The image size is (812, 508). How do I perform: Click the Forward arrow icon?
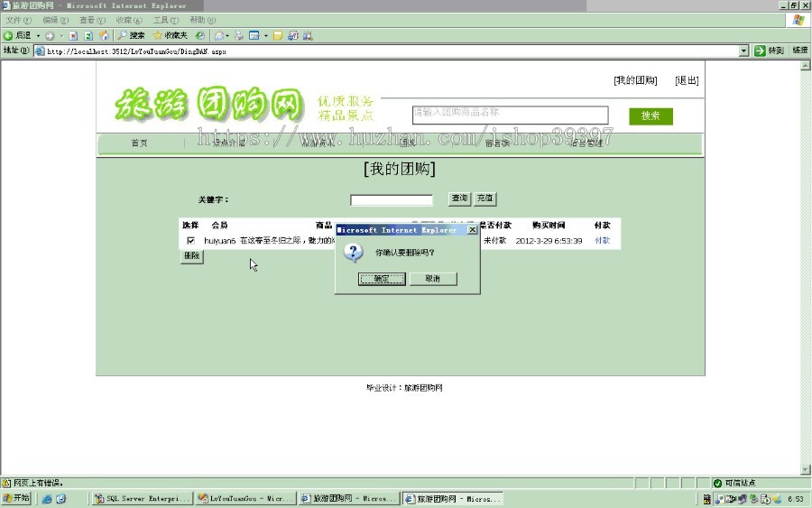click(50, 36)
